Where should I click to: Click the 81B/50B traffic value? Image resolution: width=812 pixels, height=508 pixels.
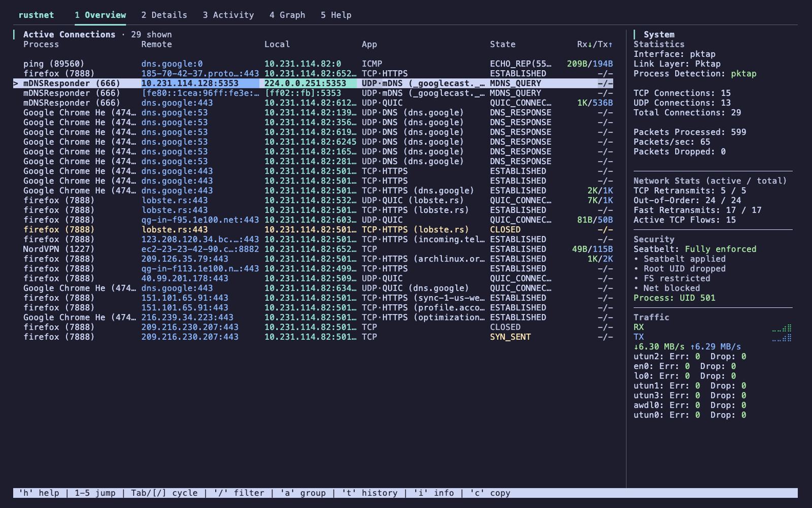[x=595, y=220]
